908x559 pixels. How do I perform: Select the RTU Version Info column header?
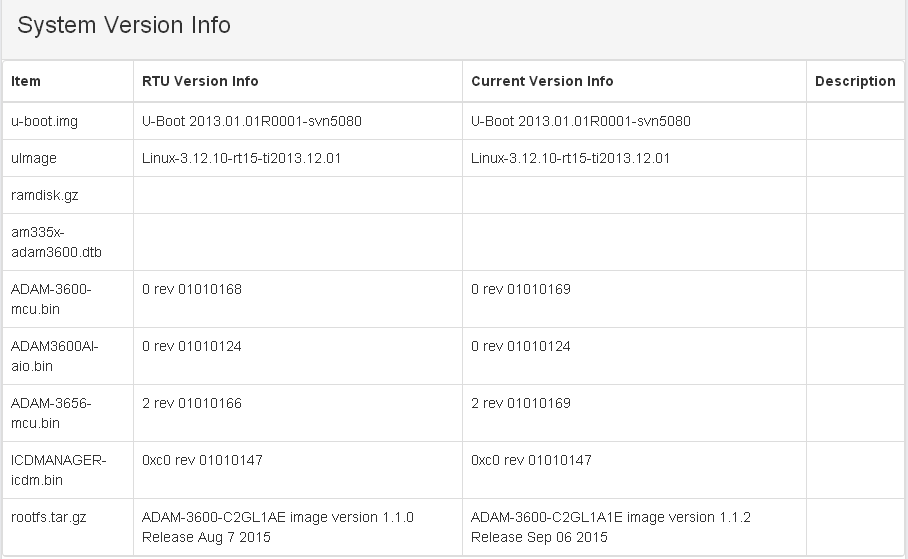pyautogui.click(x=200, y=81)
